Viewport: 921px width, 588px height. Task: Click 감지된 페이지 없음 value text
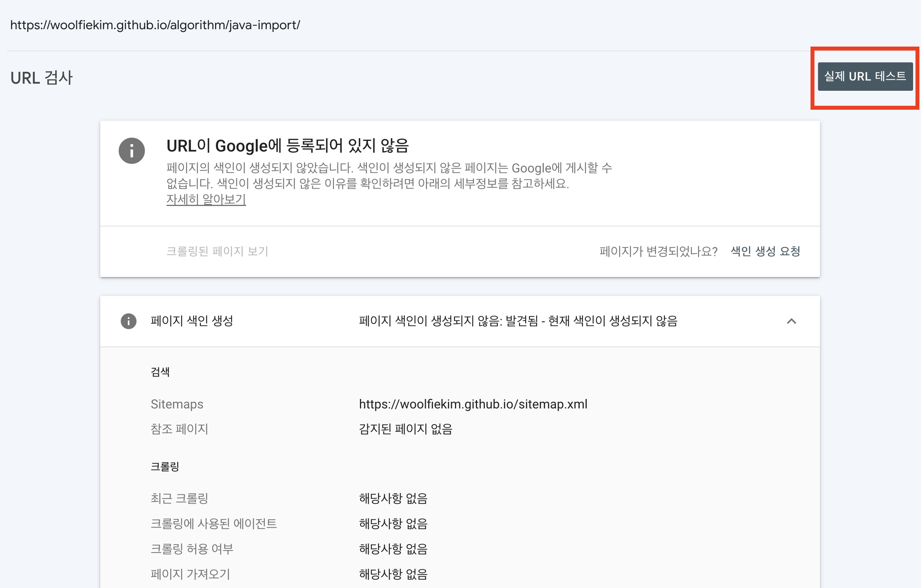coord(405,429)
